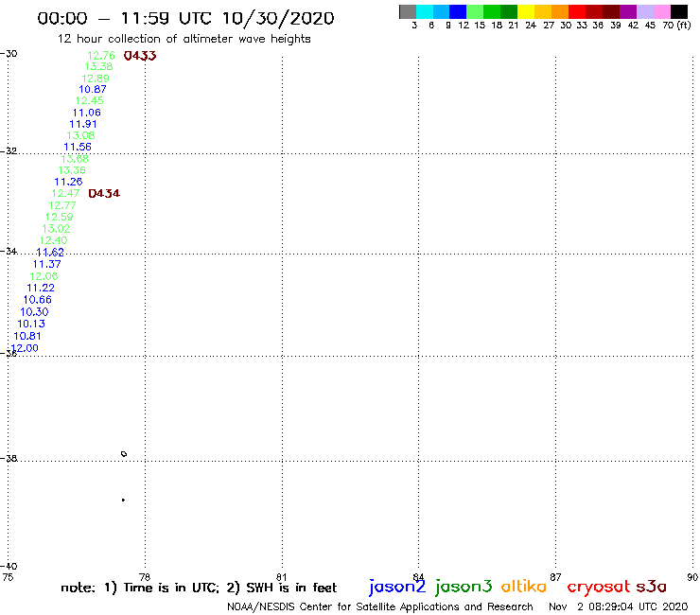This screenshot has height=615, width=700.
Task: Select the 11.06 wave height reading
Action: point(87,113)
